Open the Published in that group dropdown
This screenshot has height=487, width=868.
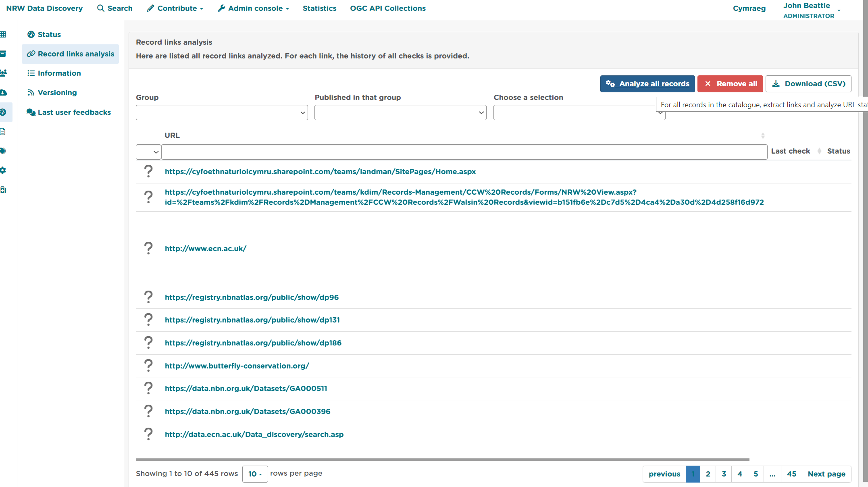[x=400, y=112]
